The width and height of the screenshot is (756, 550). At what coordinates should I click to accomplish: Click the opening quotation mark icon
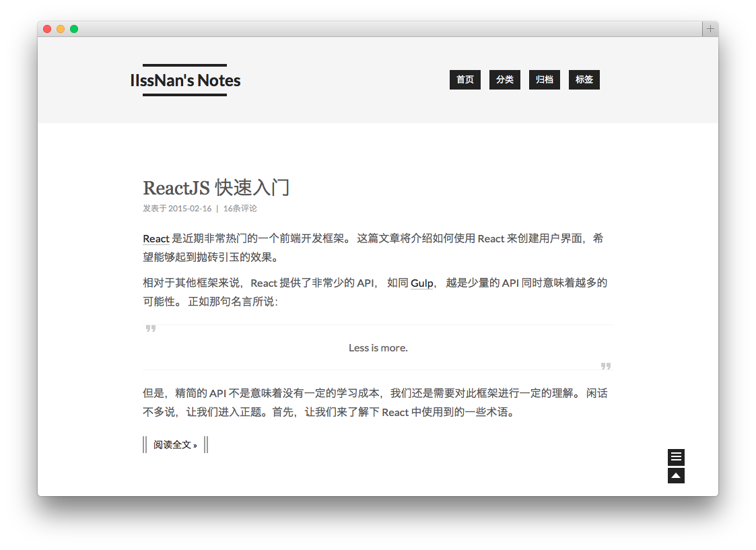coord(151,329)
